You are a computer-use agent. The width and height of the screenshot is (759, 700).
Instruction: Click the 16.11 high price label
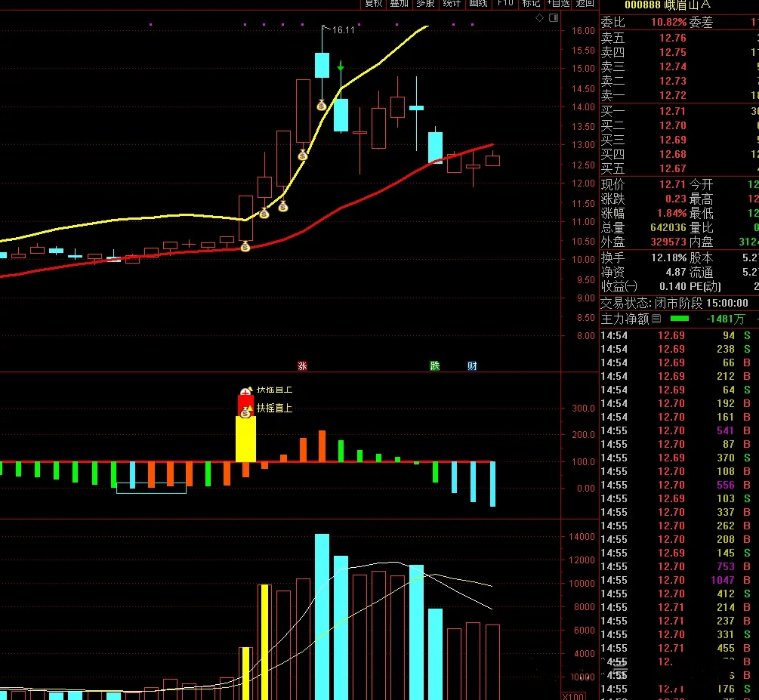(x=344, y=30)
